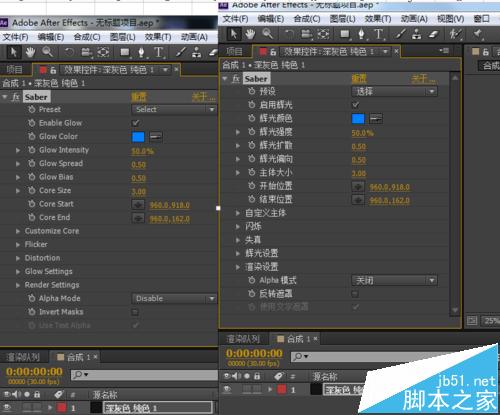Select the Hand tool in right window toolbar
The image size is (500, 415).
pyautogui.click(x=250, y=34)
